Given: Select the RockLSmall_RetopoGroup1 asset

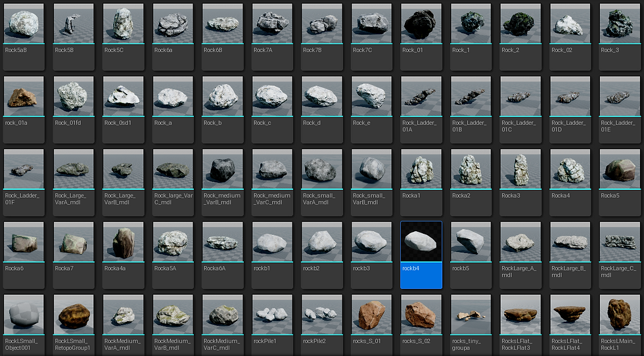Looking at the screenshot, I should [x=74, y=324].
